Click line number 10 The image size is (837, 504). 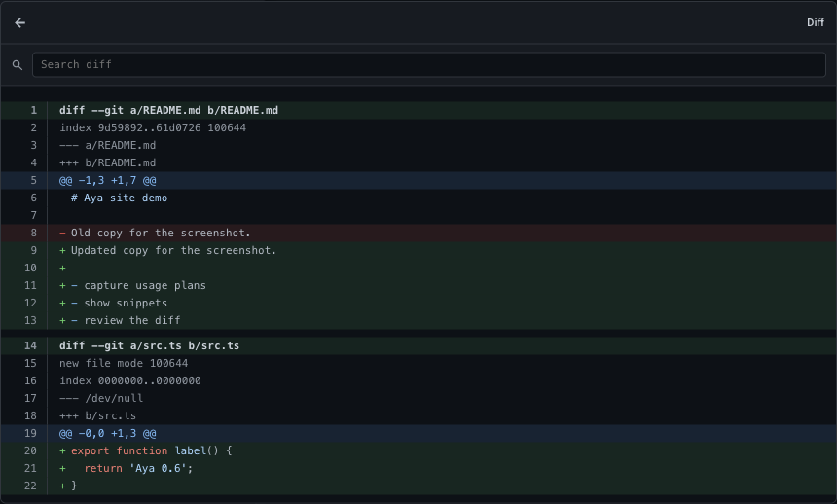[30, 268]
